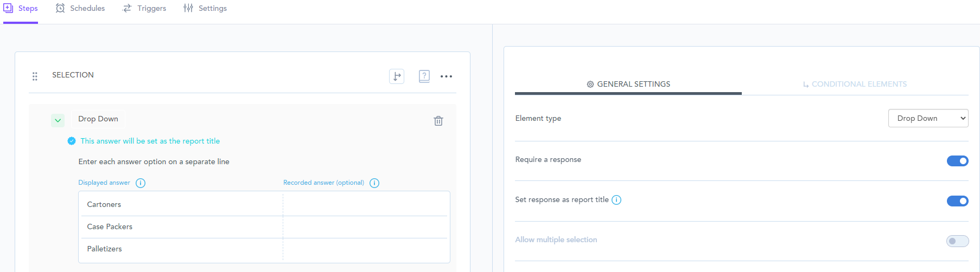Open the Triggers tab
The image size is (980, 272).
[x=144, y=9]
